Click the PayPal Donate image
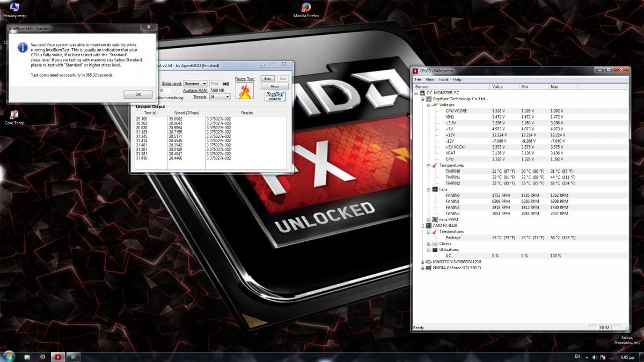 [x=275, y=95]
